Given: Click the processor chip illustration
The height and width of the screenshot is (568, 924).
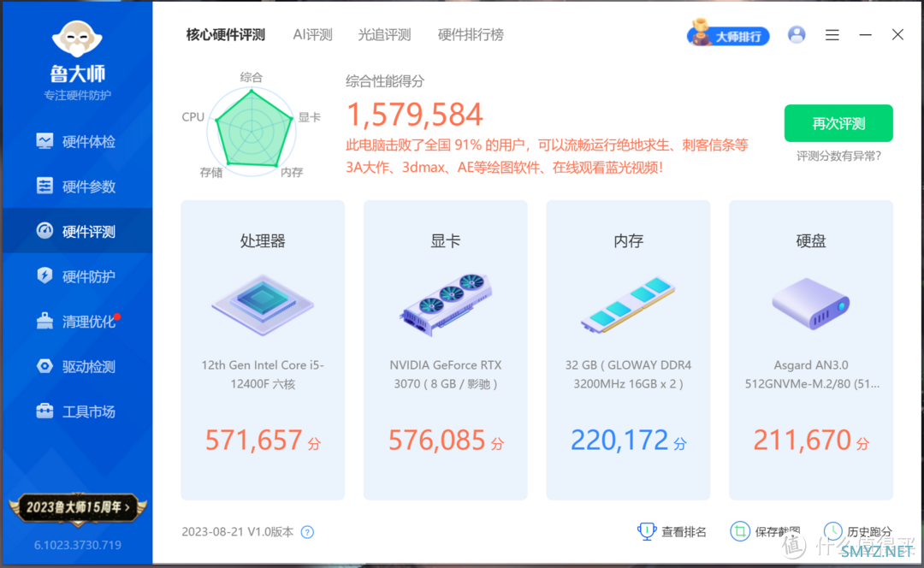Looking at the screenshot, I should coord(263,305).
